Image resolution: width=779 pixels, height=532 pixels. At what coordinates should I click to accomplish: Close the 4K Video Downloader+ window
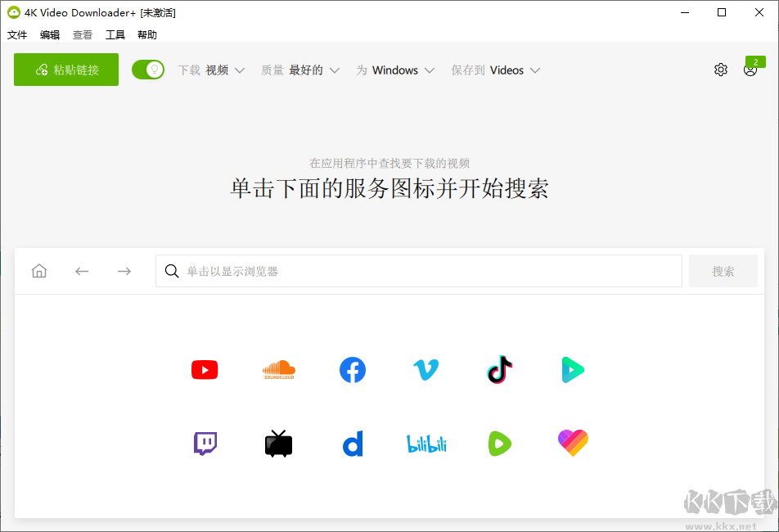pyautogui.click(x=759, y=12)
